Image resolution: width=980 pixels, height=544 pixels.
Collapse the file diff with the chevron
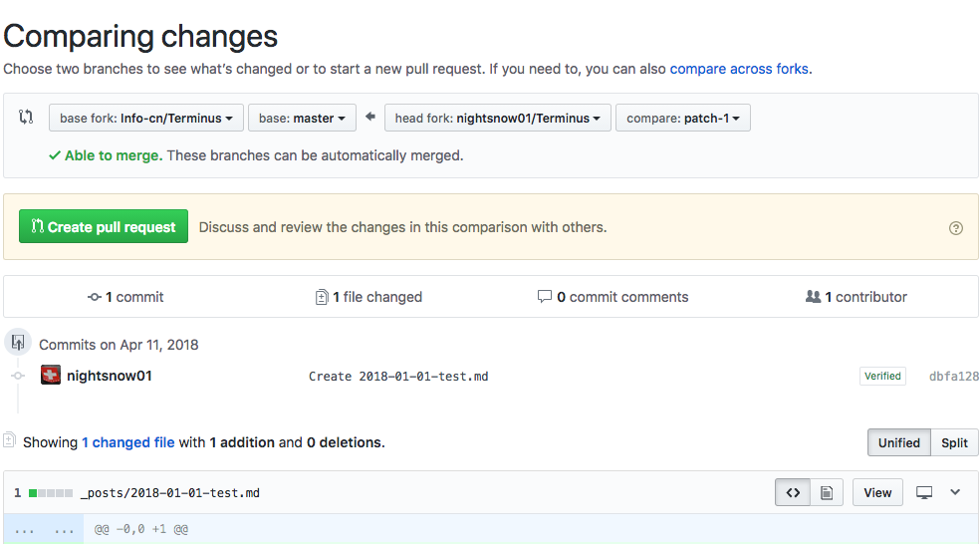click(x=955, y=492)
